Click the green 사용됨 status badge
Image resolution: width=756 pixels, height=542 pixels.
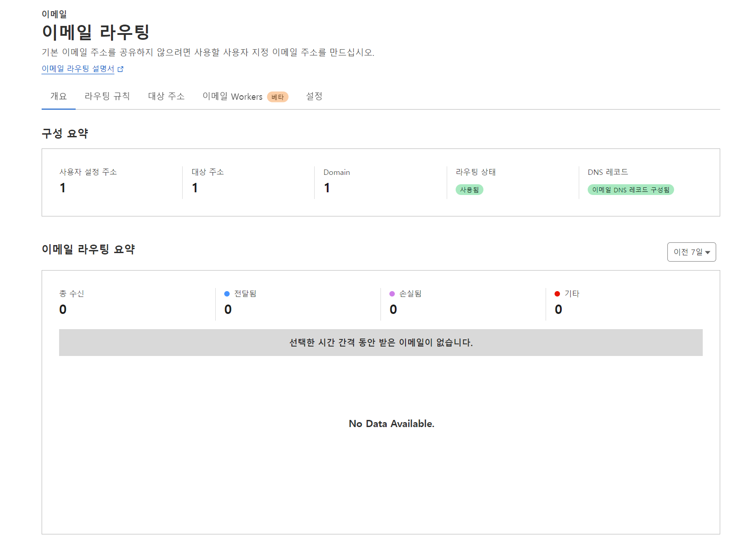tap(469, 190)
